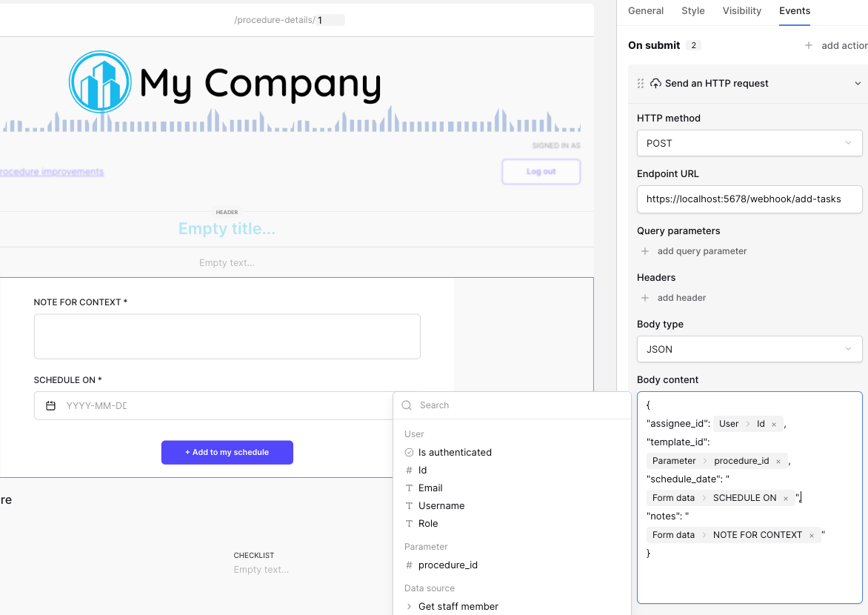The width and height of the screenshot is (868, 615).
Task: Switch to the General tab
Action: [646, 11]
